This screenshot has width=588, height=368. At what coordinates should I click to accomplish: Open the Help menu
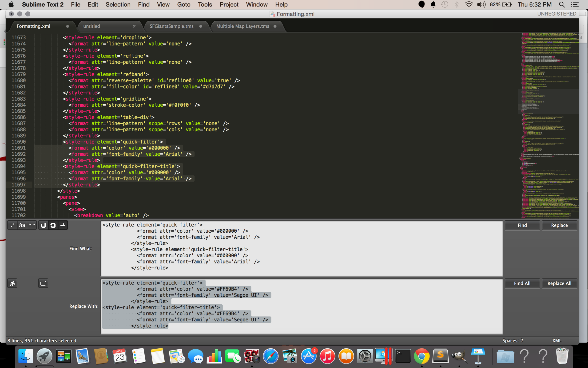click(281, 4)
